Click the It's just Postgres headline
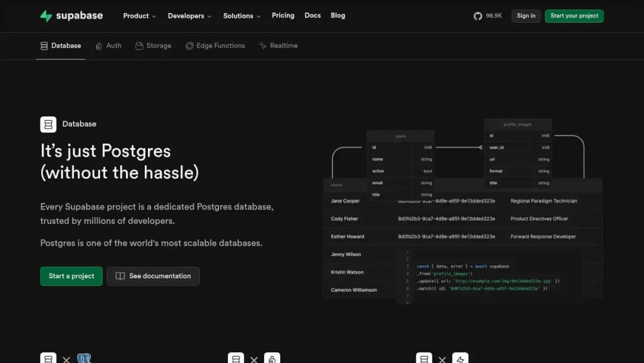The width and height of the screenshot is (644, 363). 119,162
